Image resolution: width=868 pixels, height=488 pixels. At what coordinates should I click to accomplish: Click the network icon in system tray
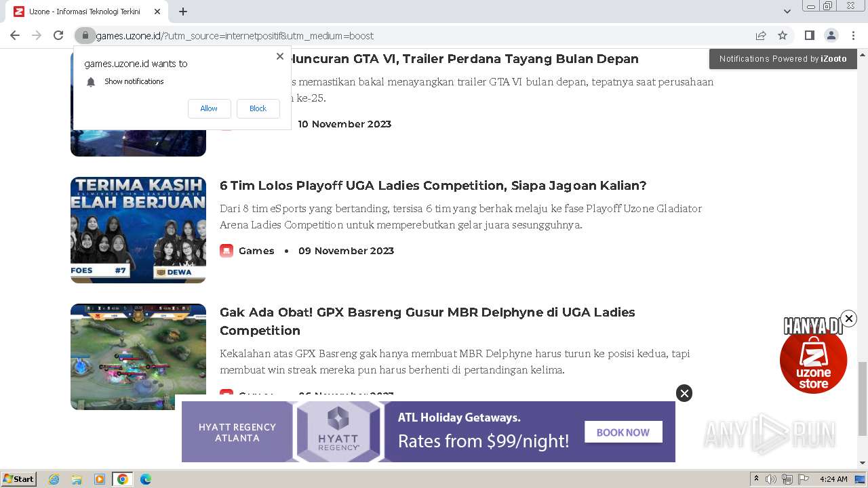787,479
